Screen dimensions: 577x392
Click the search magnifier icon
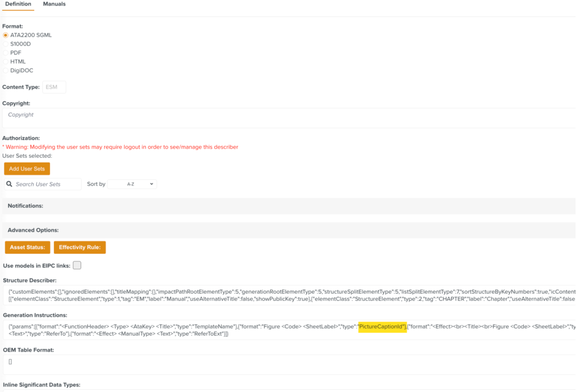coord(9,184)
